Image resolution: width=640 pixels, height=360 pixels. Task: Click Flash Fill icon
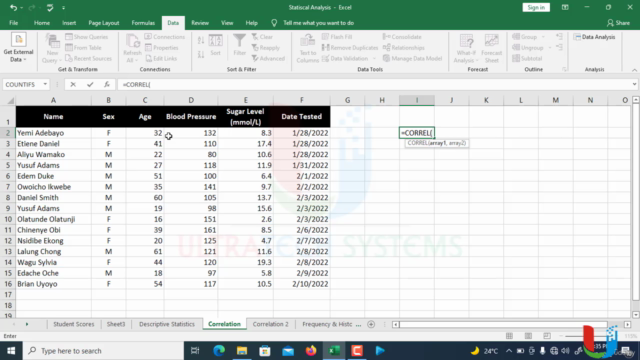click(x=325, y=37)
